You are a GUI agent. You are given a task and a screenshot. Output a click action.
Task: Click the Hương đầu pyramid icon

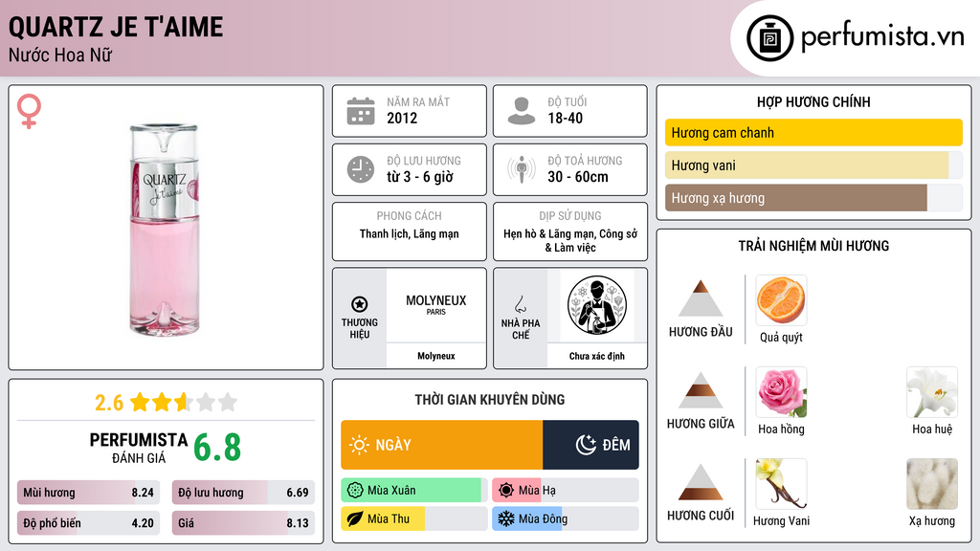(x=701, y=298)
